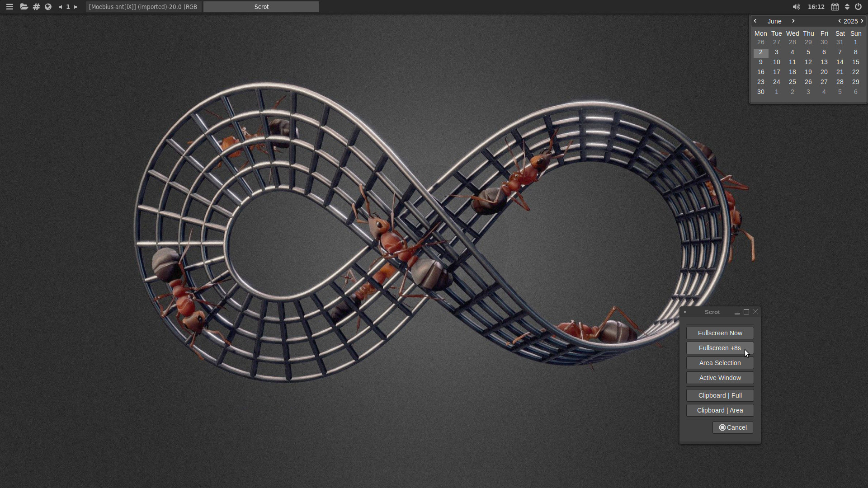Click the up-down arrows tray icon
This screenshot has width=868, height=488.
tap(847, 7)
